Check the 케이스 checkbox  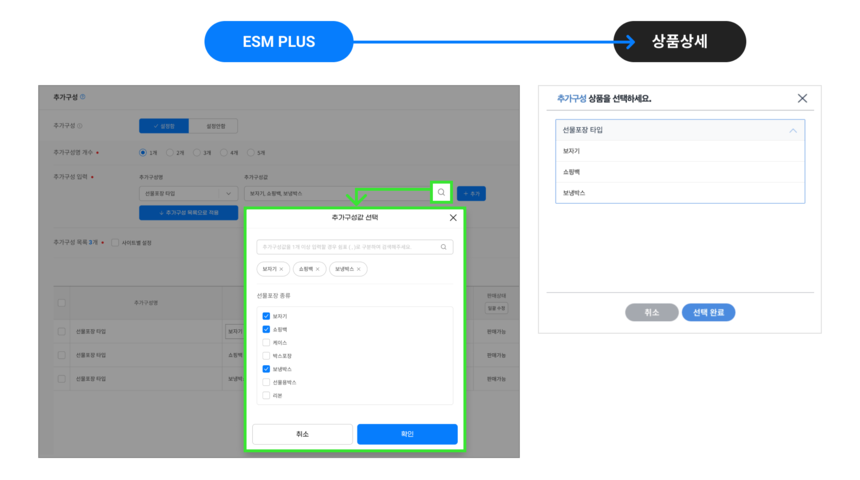point(266,342)
